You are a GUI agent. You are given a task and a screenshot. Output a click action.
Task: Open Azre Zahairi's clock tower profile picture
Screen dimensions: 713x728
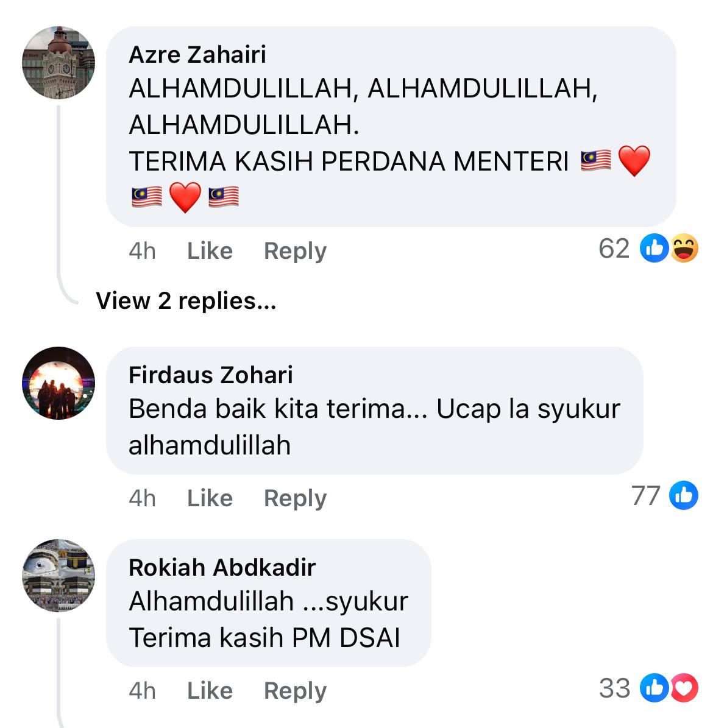click(59, 63)
